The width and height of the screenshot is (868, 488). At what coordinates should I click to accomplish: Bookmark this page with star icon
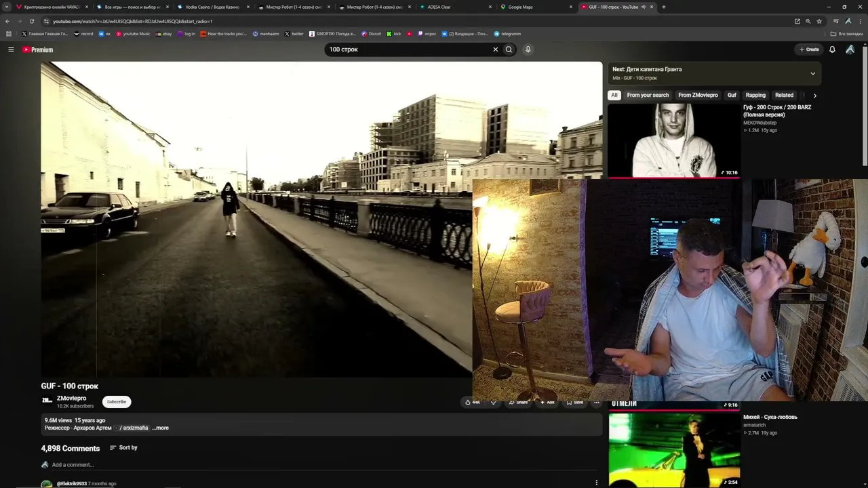coord(818,21)
